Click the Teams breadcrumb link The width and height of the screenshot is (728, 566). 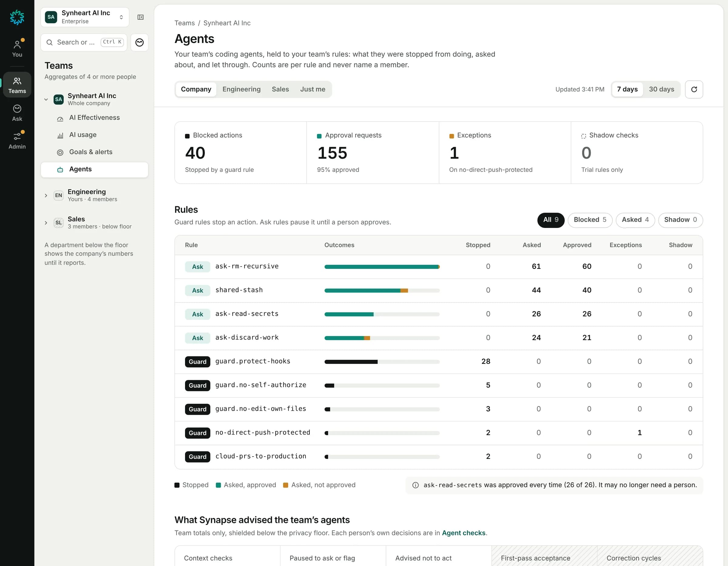(x=184, y=23)
